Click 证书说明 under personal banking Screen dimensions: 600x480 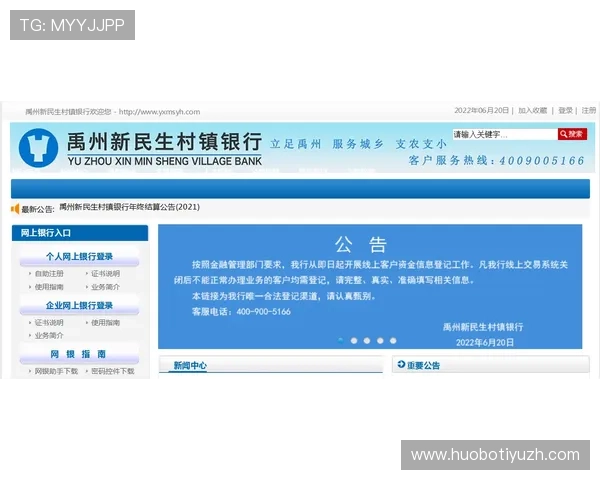[x=105, y=274]
